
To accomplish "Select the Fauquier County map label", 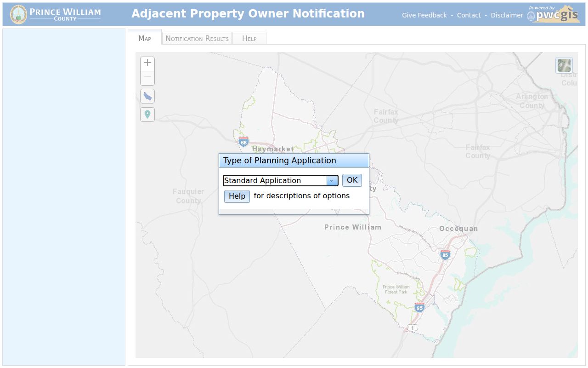I will coord(188,196).
